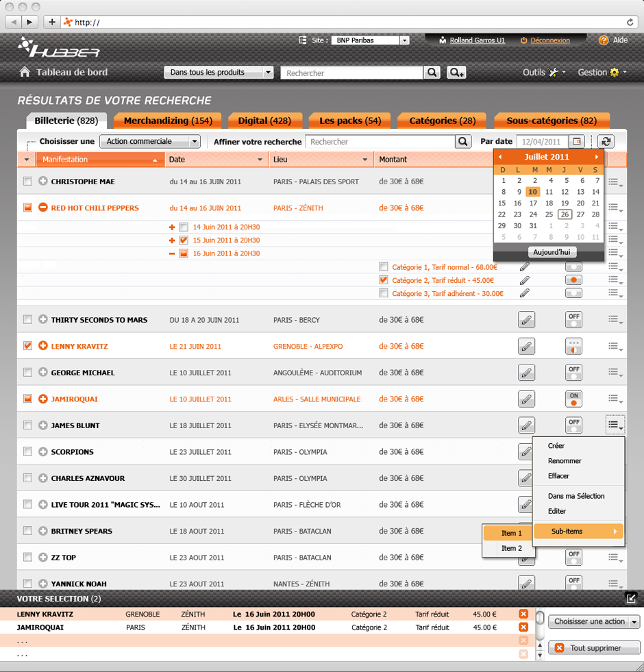
Task: Expand the Votre Selection panel icon
Action: click(631, 598)
